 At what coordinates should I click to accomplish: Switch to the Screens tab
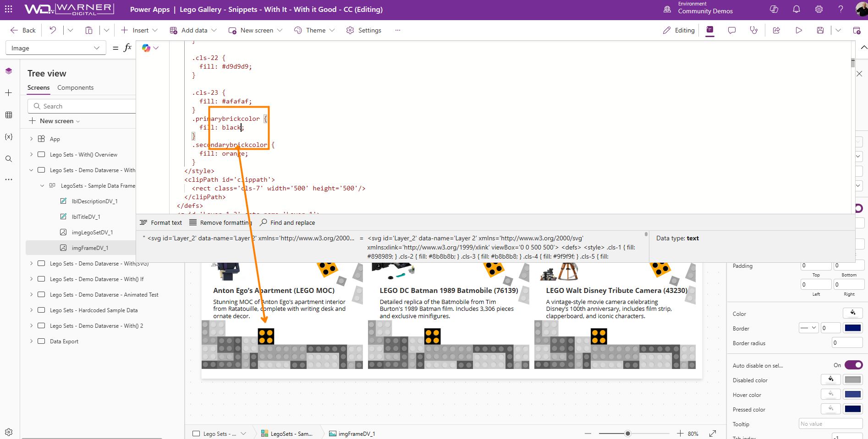coord(38,87)
